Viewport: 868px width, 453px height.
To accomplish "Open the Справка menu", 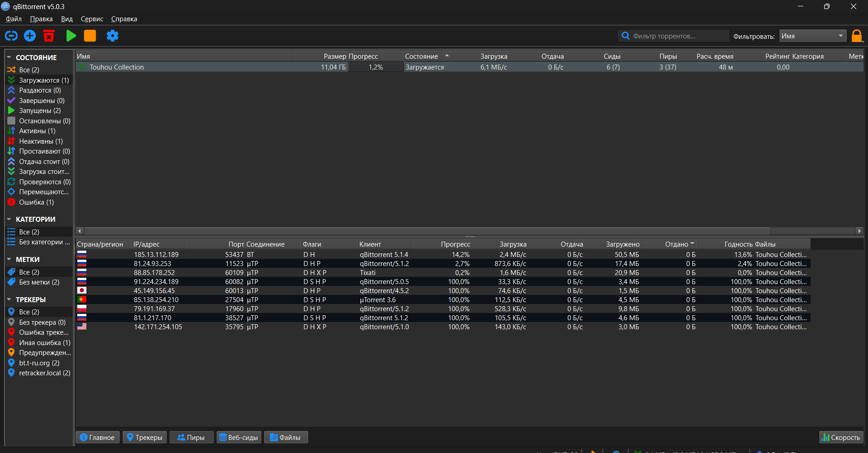I will [124, 19].
